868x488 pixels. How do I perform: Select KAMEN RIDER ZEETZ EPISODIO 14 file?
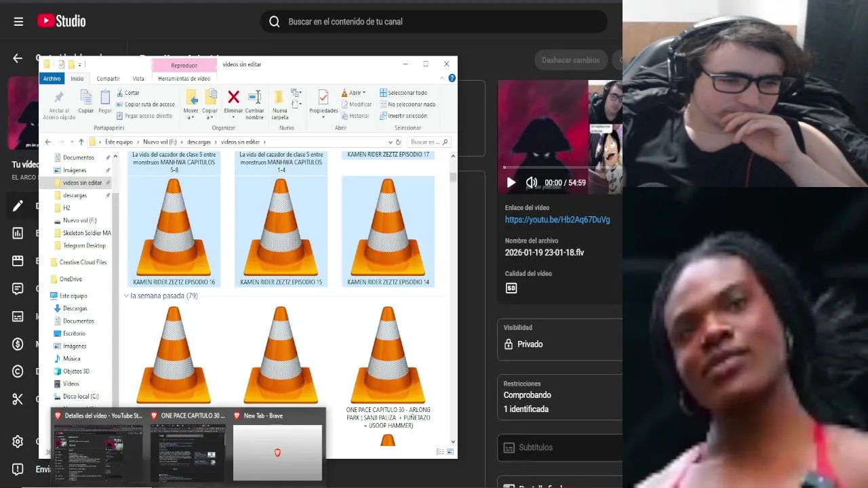pos(388,232)
